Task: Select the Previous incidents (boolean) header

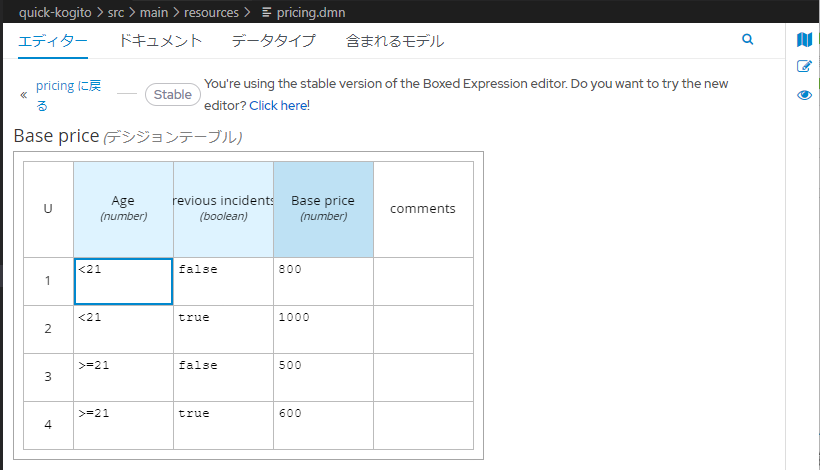Action: pos(223,209)
